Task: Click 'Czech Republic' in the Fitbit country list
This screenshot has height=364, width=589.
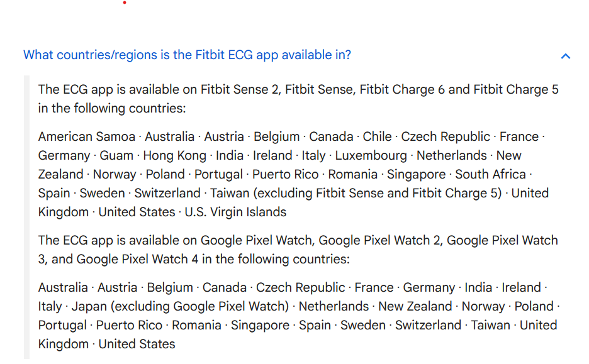Action: 446,136
